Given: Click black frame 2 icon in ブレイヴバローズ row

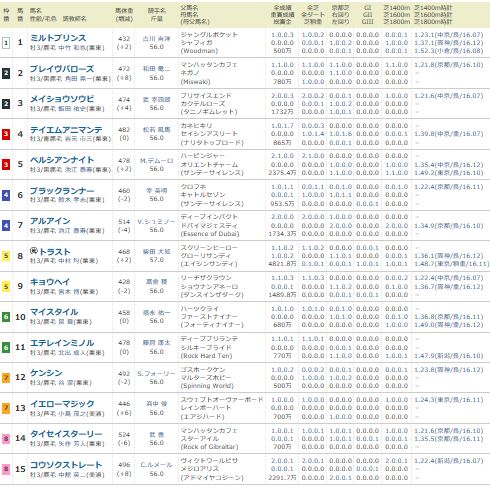Looking at the screenshot, I should pos(6,73).
